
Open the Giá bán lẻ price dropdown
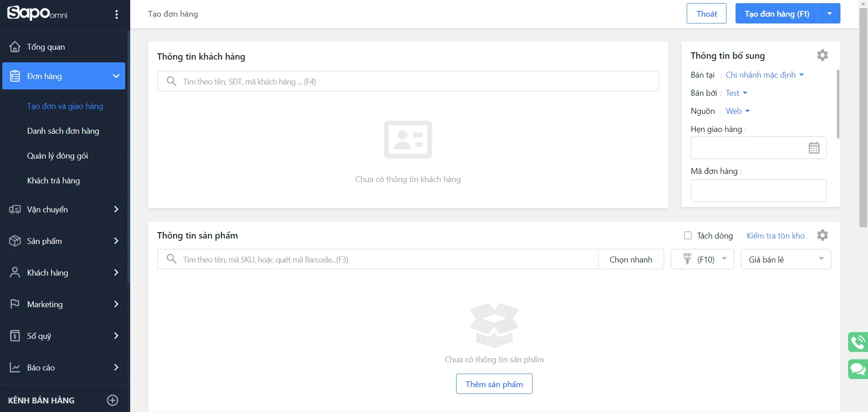(x=786, y=259)
